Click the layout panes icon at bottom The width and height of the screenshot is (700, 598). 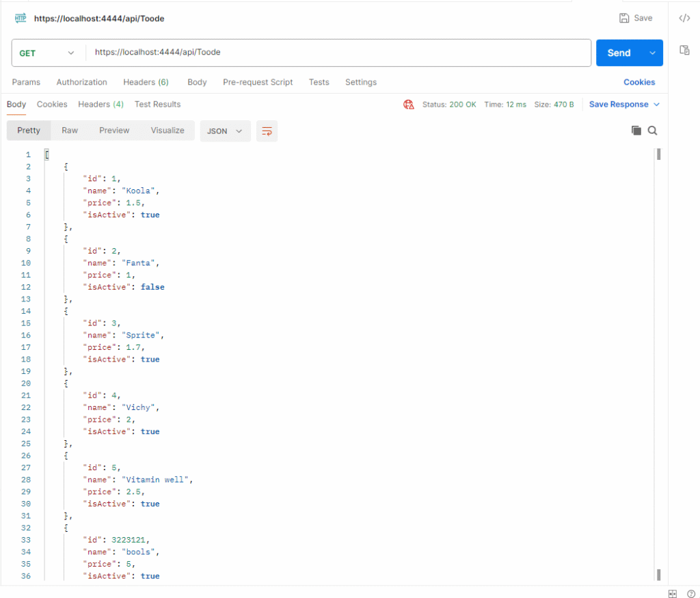coord(672,593)
